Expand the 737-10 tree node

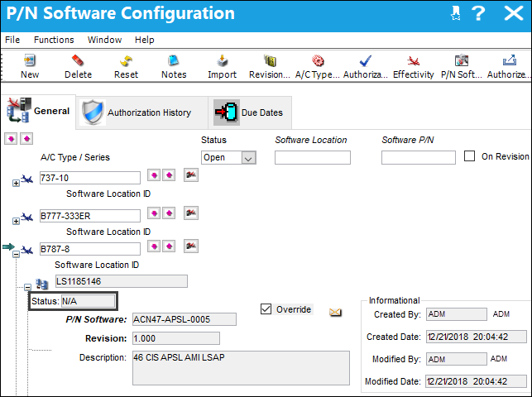click(16, 183)
